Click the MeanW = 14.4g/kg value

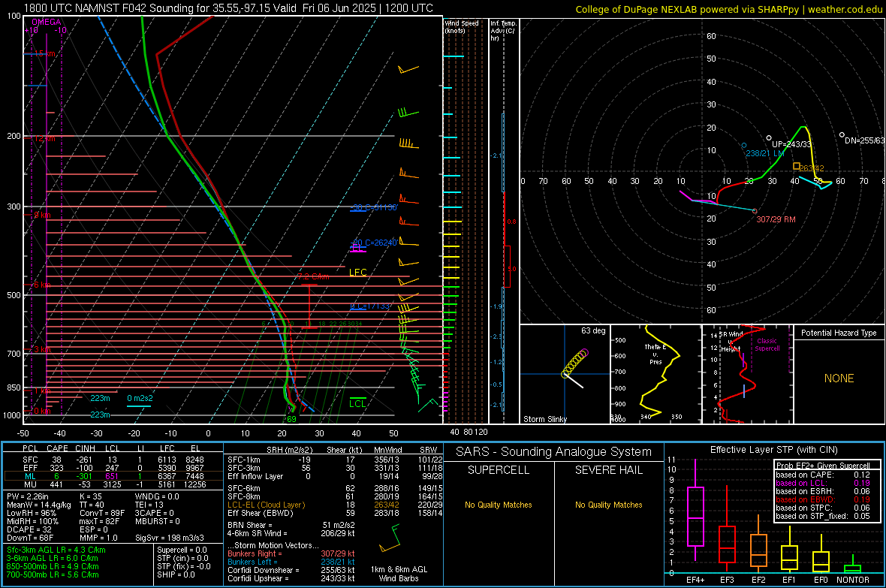point(39,505)
